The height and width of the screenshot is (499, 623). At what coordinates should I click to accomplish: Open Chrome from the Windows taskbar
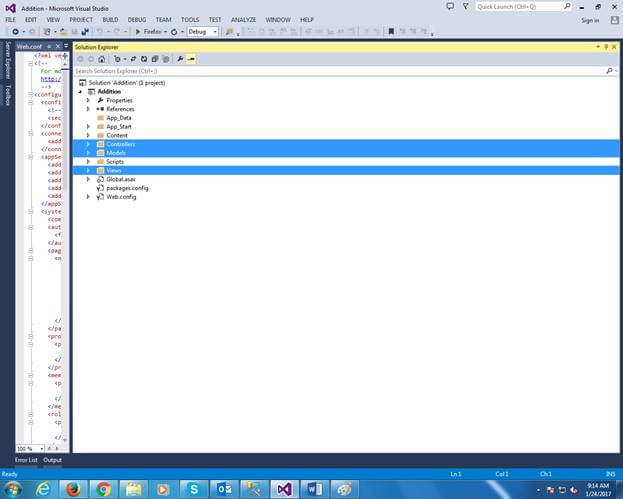pyautogui.click(x=103, y=489)
